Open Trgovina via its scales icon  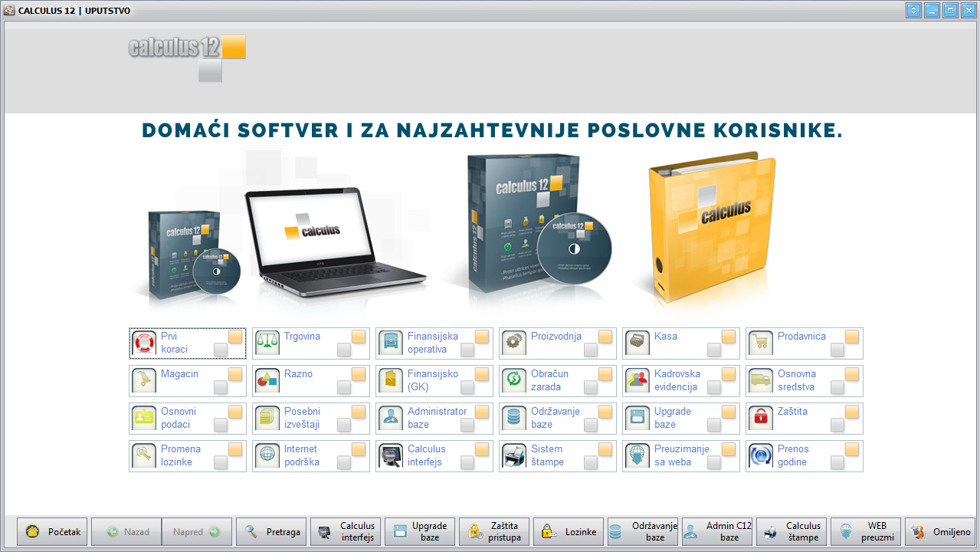(x=267, y=343)
